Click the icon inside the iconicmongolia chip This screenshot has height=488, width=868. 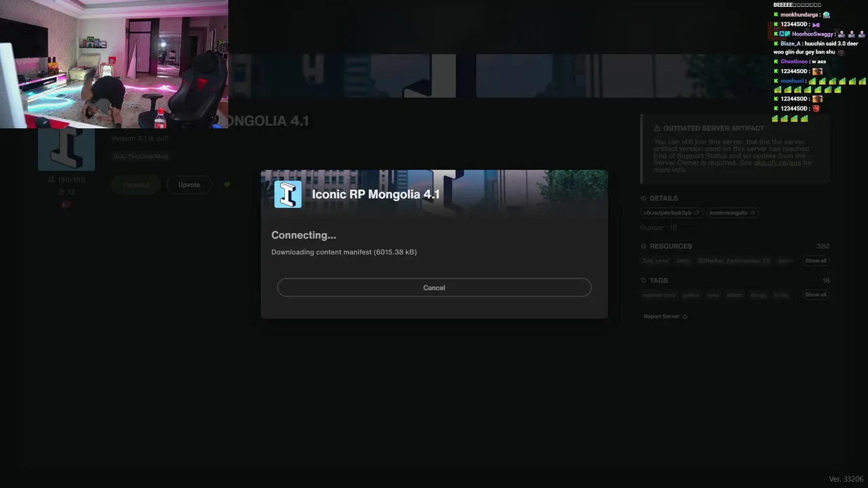pos(752,213)
